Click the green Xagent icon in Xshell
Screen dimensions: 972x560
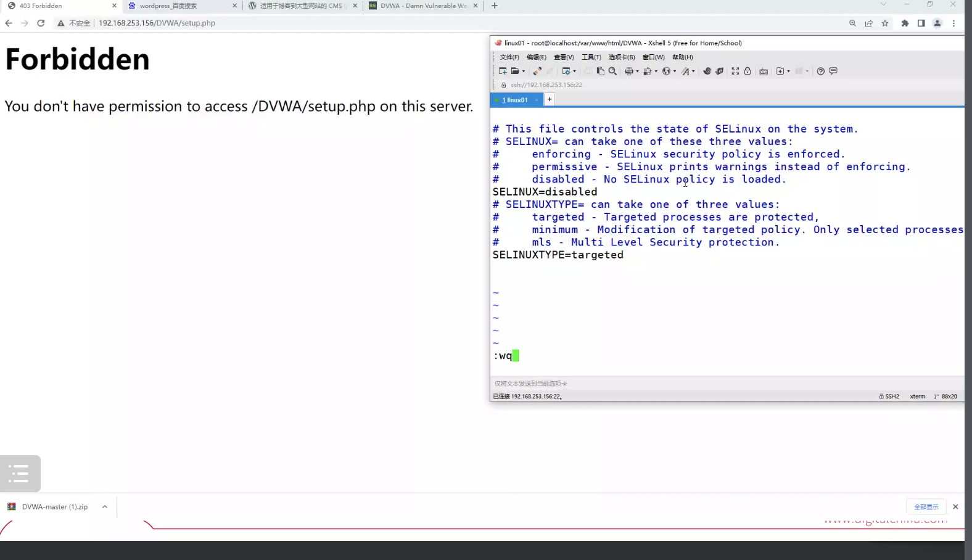coord(719,71)
